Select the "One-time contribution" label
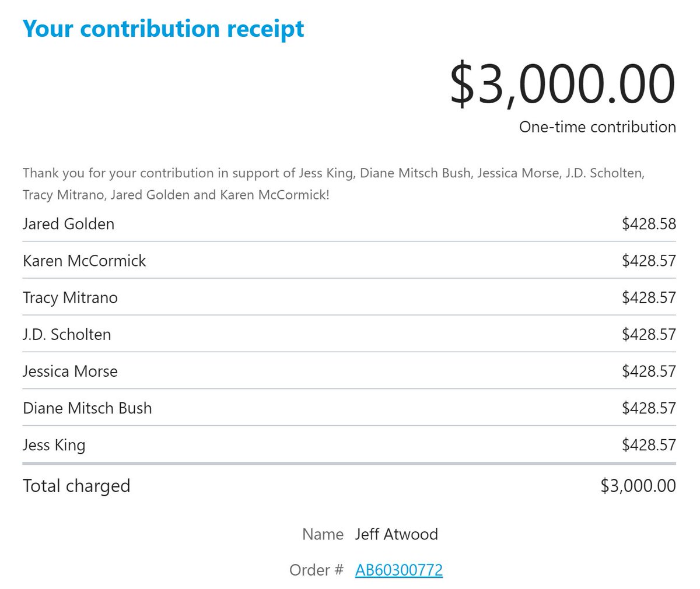The image size is (700, 589). tap(597, 127)
